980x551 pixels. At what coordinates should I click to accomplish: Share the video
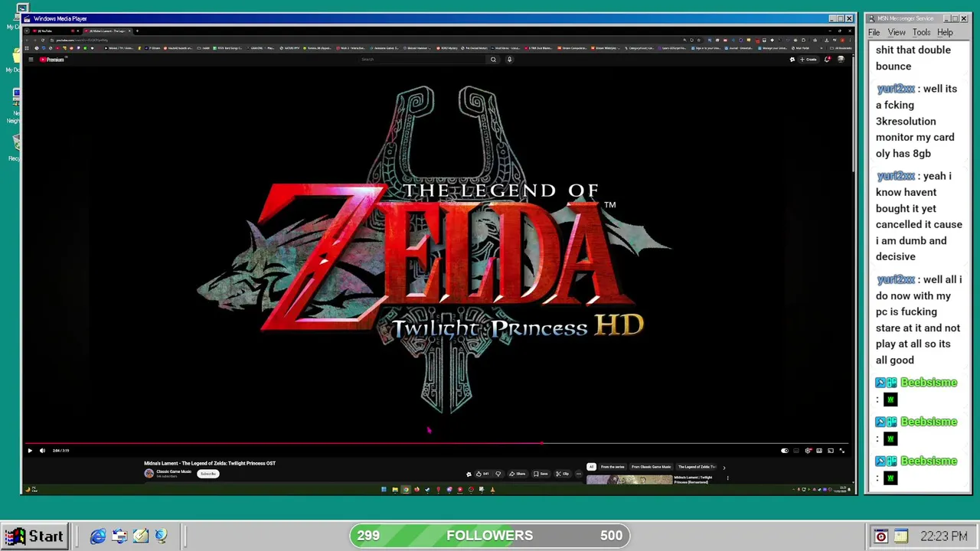click(518, 474)
